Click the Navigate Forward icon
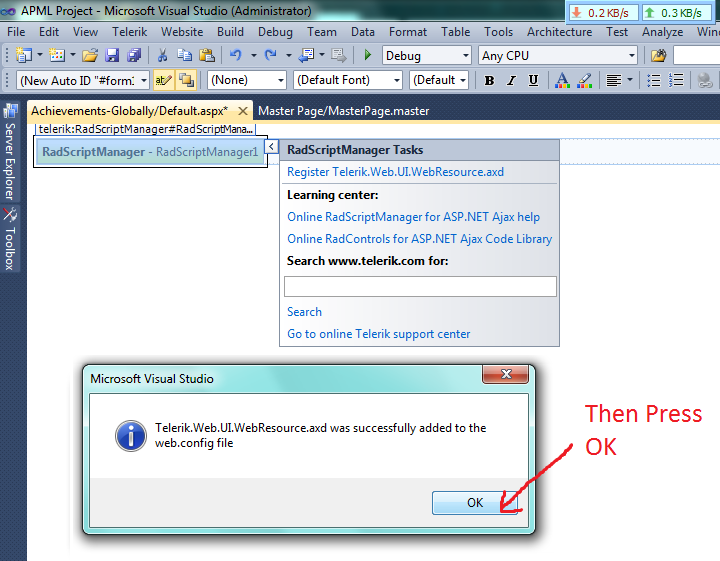The height and width of the screenshot is (561, 720). click(339, 56)
